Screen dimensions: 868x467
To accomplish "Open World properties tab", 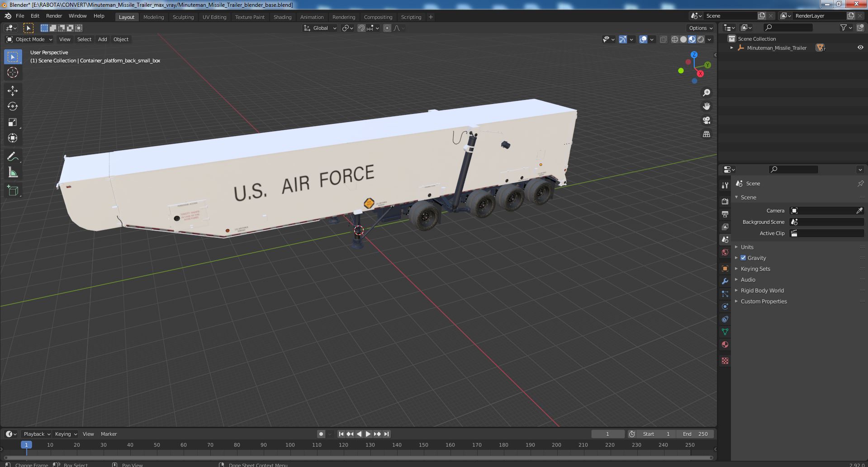I will coord(725,252).
